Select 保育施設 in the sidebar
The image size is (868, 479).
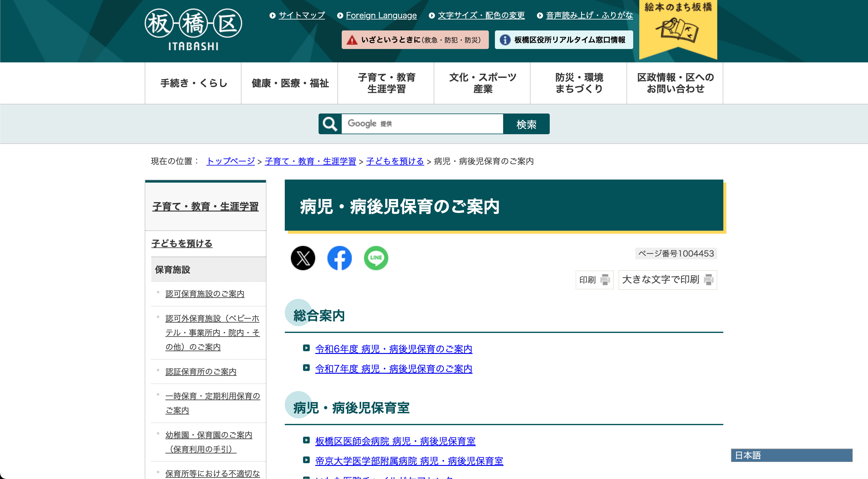209,269
